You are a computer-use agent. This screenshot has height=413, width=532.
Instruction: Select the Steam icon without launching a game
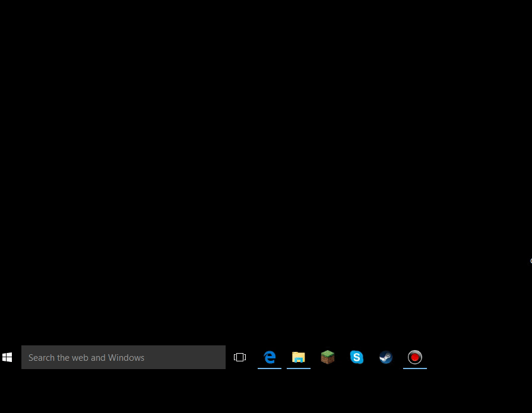point(386,357)
